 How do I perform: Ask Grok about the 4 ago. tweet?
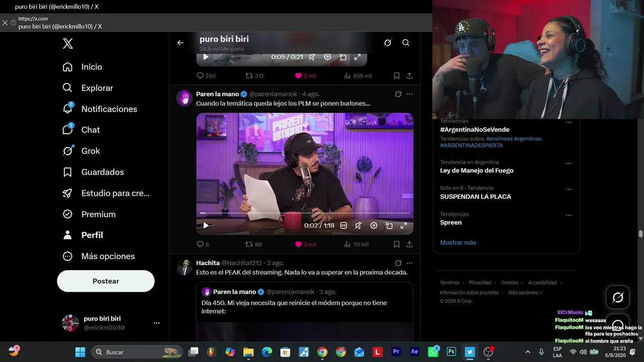point(398,94)
